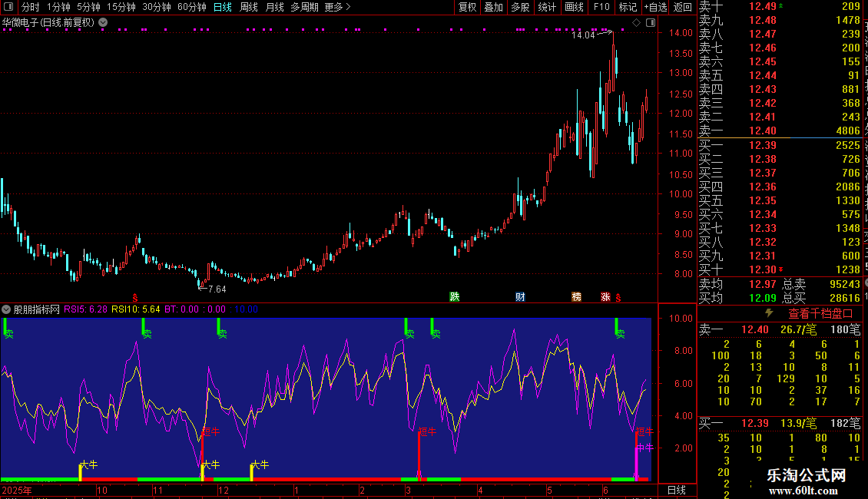Click the 26.7/笔 sell queue value
Image resolution: width=868 pixels, height=499 pixels.
[x=798, y=329]
